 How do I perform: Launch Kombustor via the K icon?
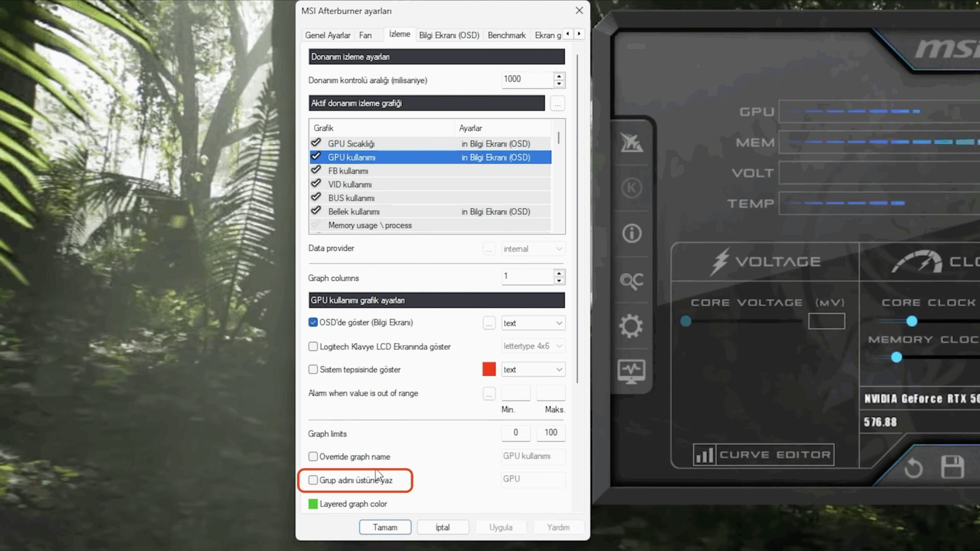click(632, 188)
